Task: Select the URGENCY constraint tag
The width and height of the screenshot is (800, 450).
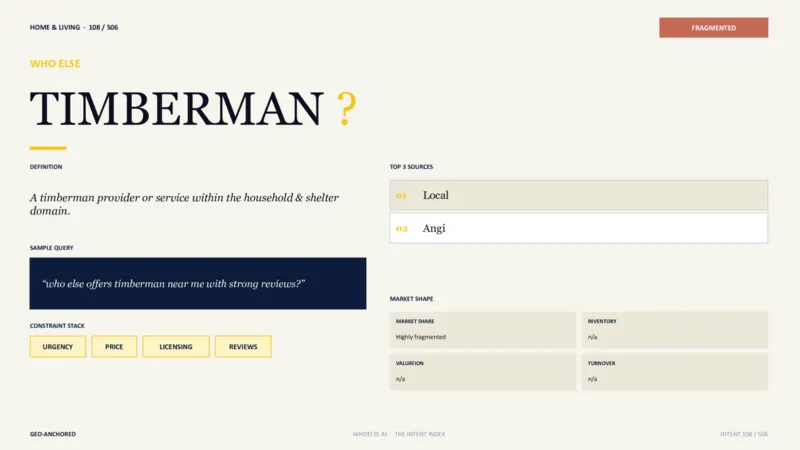Action: pos(58,346)
